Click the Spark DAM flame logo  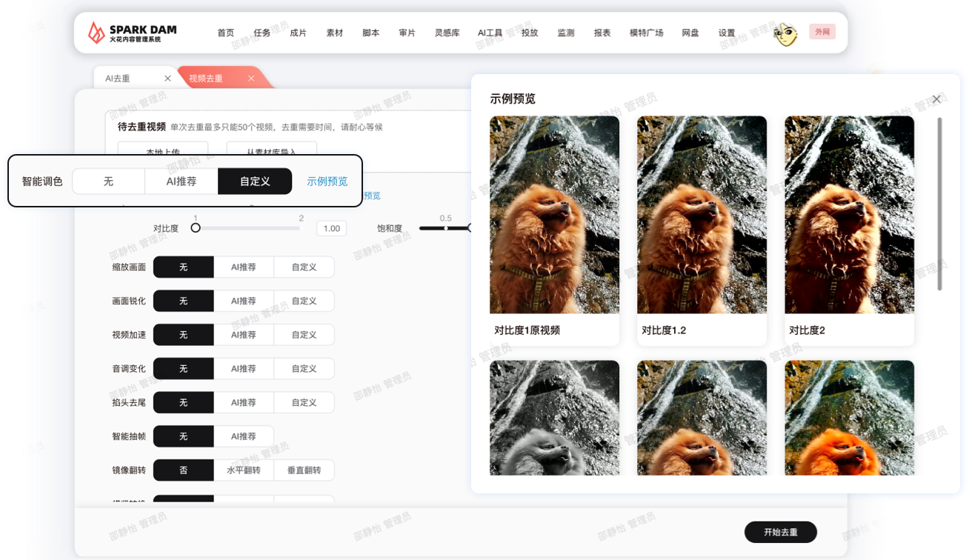tap(96, 33)
